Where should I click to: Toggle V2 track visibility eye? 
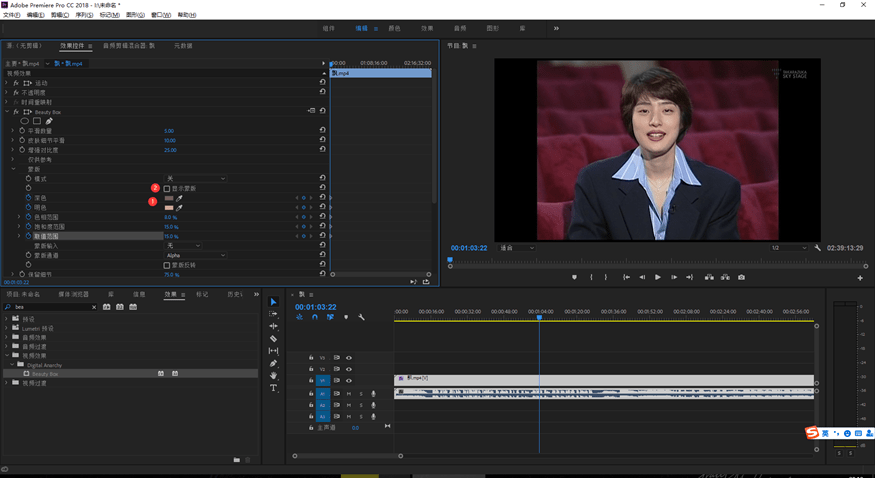point(348,369)
